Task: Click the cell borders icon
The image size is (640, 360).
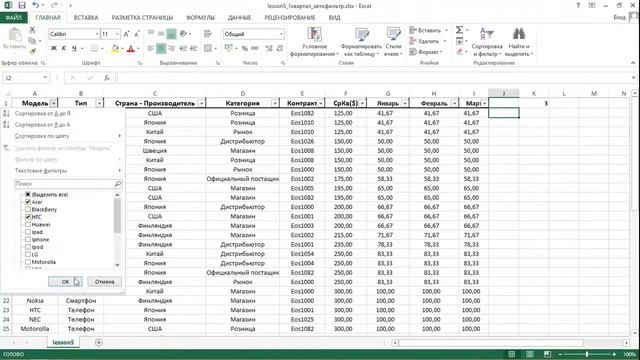Action: 94,49
